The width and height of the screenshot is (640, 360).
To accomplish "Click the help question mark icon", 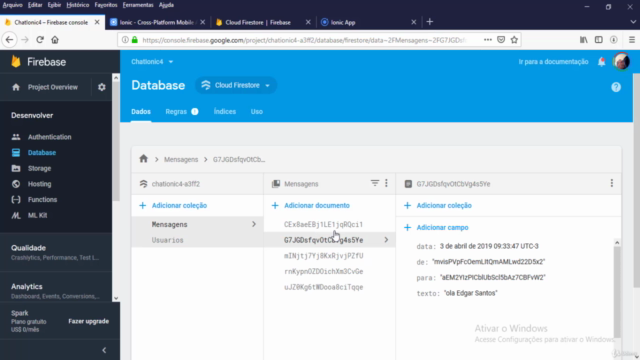I will click(616, 87).
